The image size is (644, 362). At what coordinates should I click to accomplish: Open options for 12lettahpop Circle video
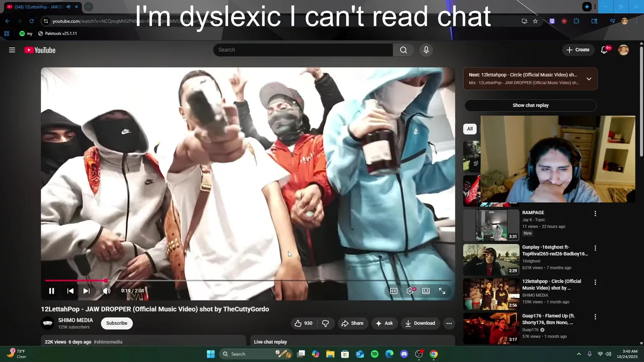pyautogui.click(x=595, y=283)
